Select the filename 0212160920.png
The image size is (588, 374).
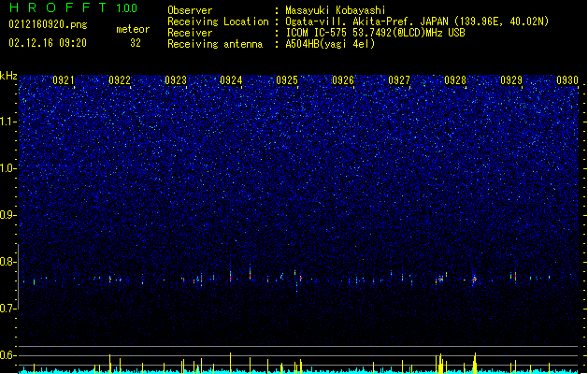[x=48, y=24]
